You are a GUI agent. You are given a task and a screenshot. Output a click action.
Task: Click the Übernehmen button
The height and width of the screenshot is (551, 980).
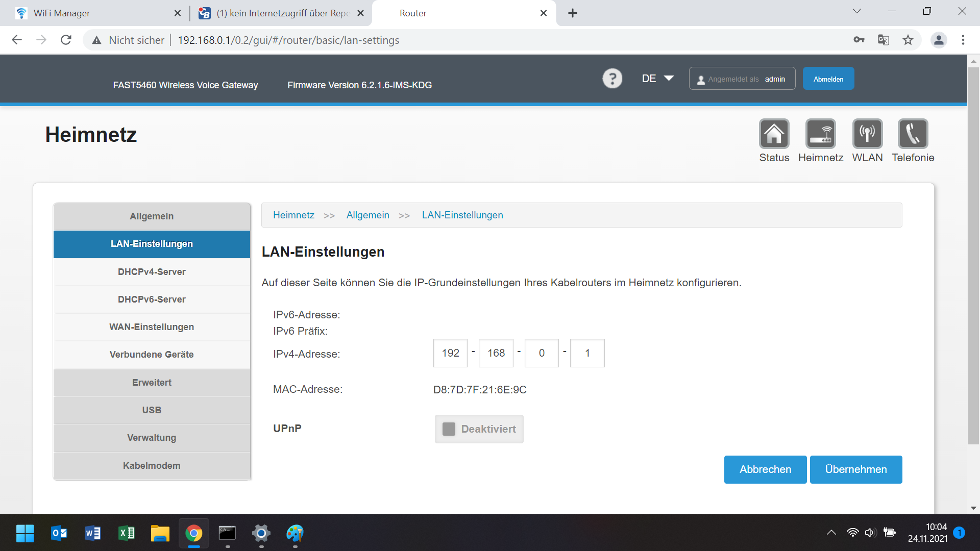click(855, 469)
